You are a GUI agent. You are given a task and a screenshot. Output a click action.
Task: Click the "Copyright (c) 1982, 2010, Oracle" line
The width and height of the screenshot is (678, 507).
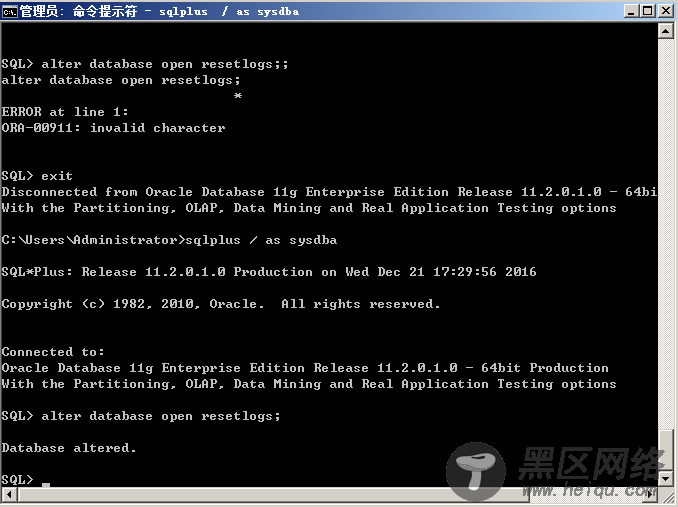coord(221,304)
